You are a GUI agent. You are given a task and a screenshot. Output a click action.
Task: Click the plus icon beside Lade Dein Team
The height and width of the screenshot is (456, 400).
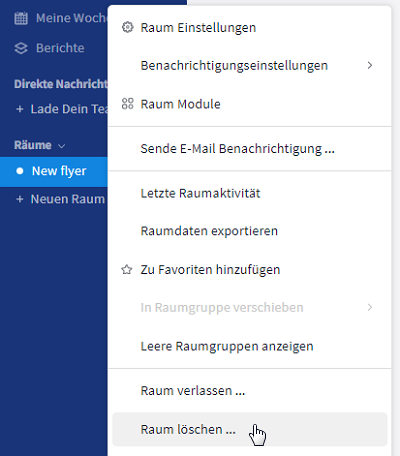click(20, 109)
